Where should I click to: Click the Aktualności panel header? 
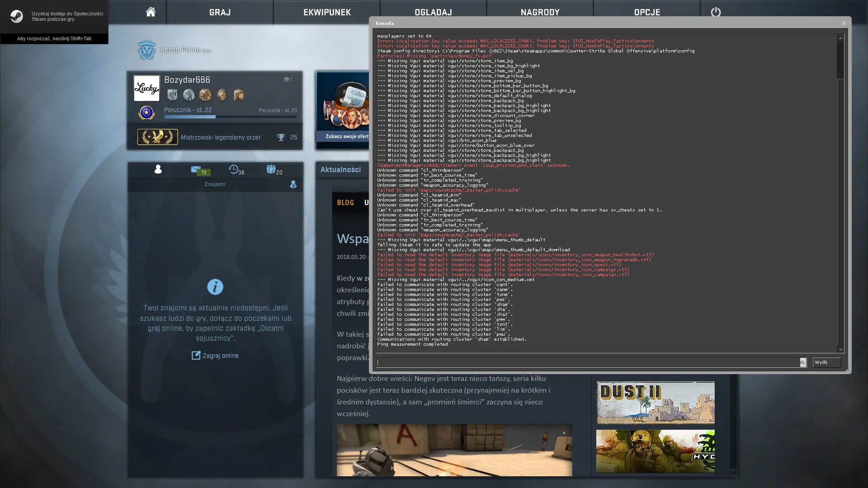(x=341, y=170)
